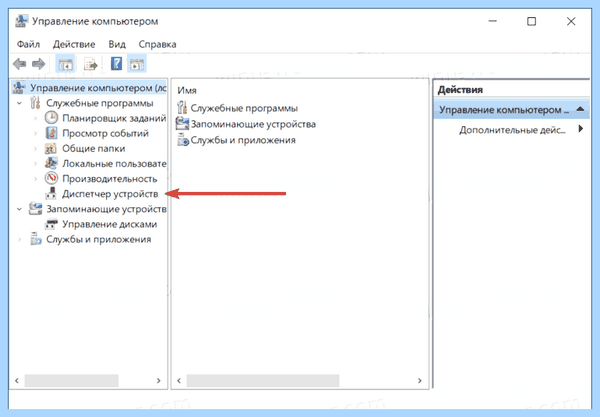Click the Служебные программы icon in the center list
Image resolution: width=600 pixels, height=417 pixels.
(x=183, y=108)
